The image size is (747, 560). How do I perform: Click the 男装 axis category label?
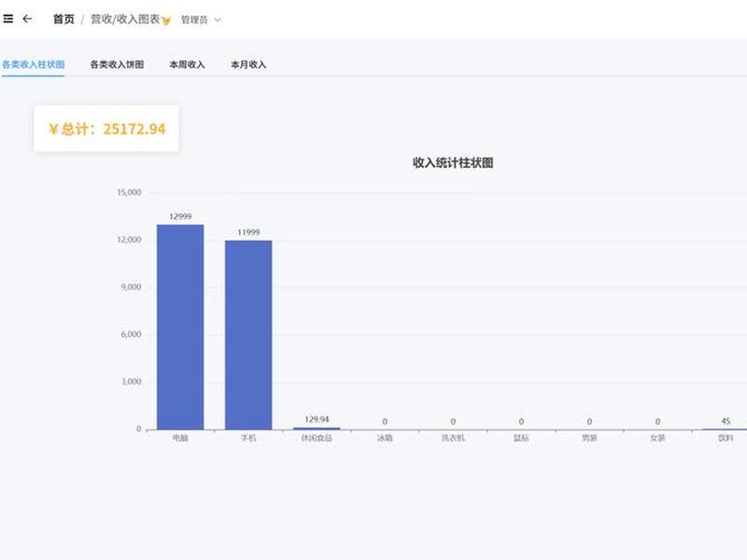pos(589,438)
